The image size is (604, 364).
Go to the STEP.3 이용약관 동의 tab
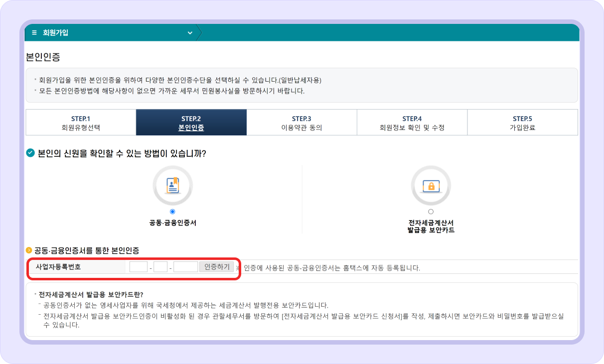302,122
